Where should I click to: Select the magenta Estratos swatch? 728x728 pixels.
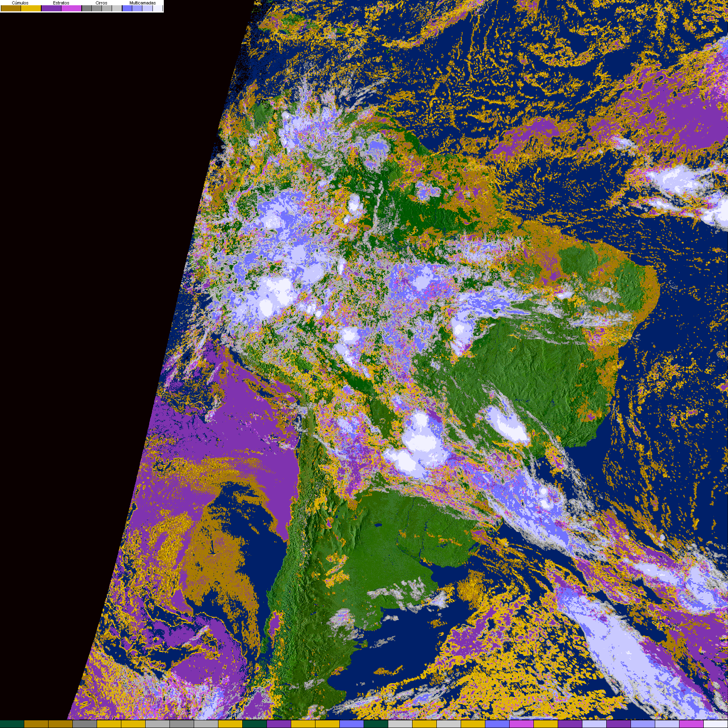pos(71,8)
